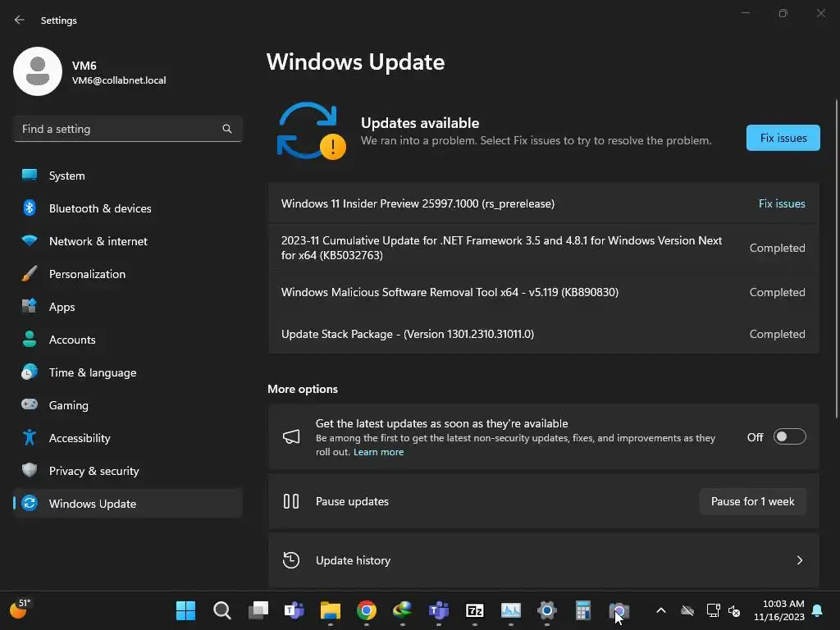Open the network display icon in system tray
840x630 pixels.
pos(713,610)
